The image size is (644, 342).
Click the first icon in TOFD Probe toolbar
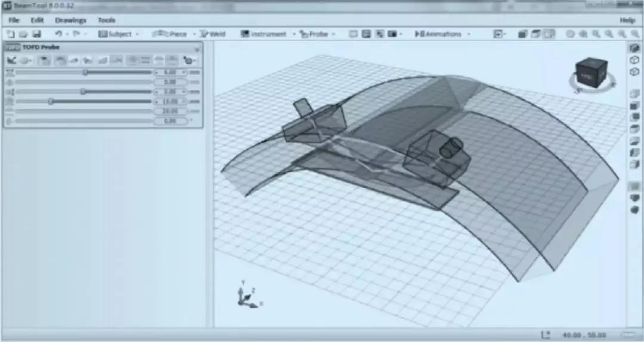tap(11, 60)
